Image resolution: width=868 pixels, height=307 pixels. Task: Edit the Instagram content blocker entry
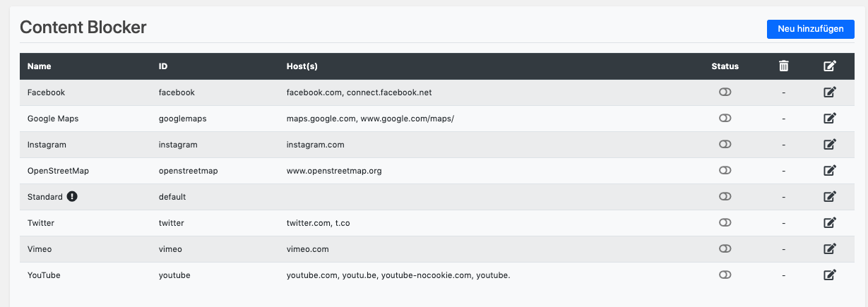(830, 145)
